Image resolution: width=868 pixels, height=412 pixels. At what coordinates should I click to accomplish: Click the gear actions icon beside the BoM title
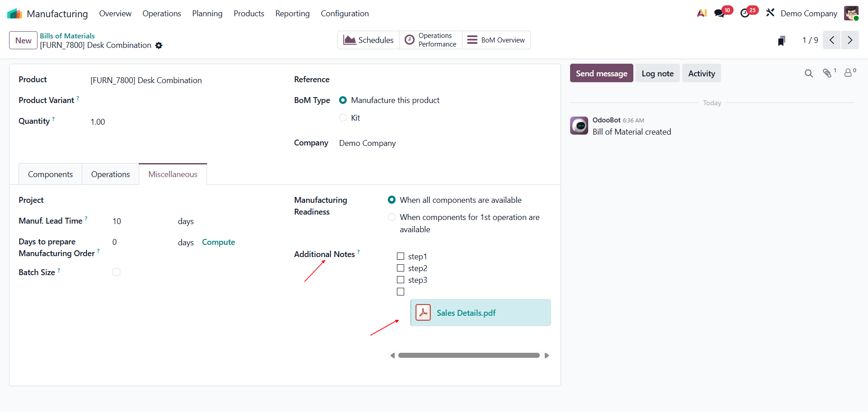coord(159,46)
